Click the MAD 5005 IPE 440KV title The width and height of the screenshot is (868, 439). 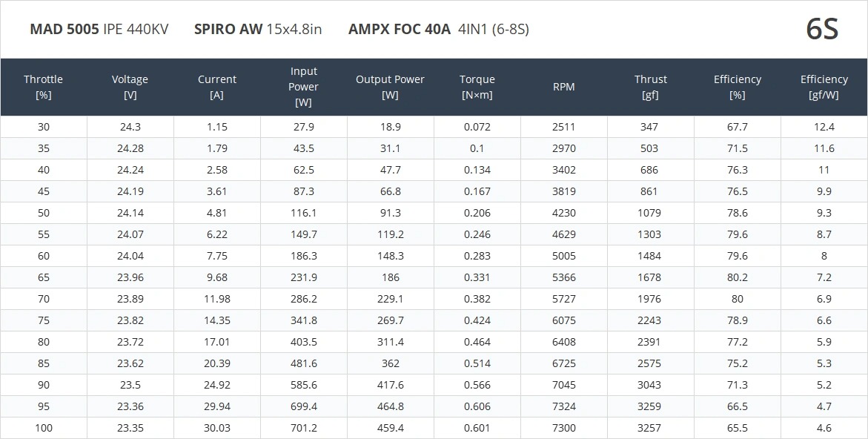pos(99,30)
